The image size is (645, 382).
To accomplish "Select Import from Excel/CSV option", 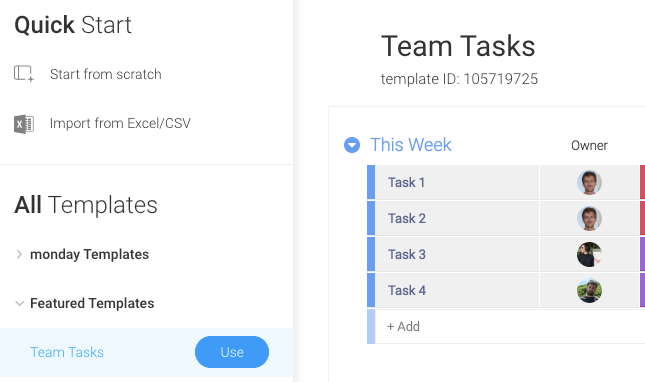I will [x=120, y=123].
